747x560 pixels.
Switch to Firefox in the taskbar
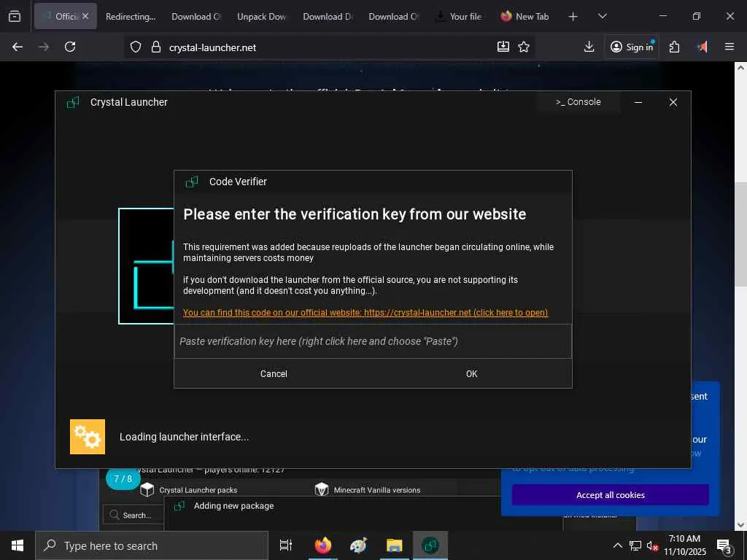coord(323,545)
